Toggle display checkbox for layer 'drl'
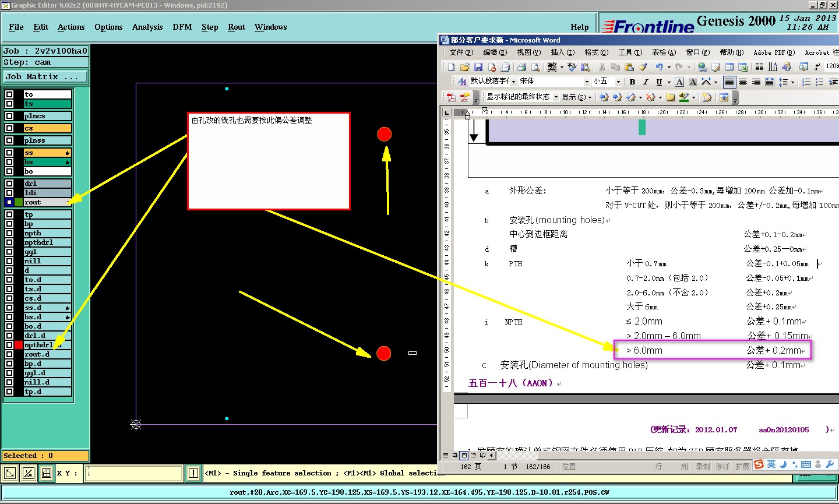The image size is (839, 504). [x=9, y=184]
